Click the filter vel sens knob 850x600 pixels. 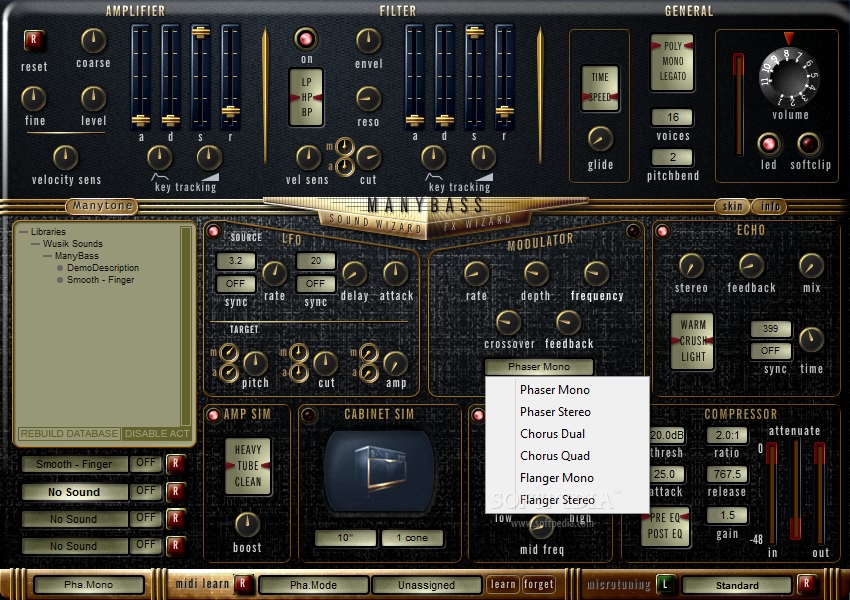coord(308,157)
